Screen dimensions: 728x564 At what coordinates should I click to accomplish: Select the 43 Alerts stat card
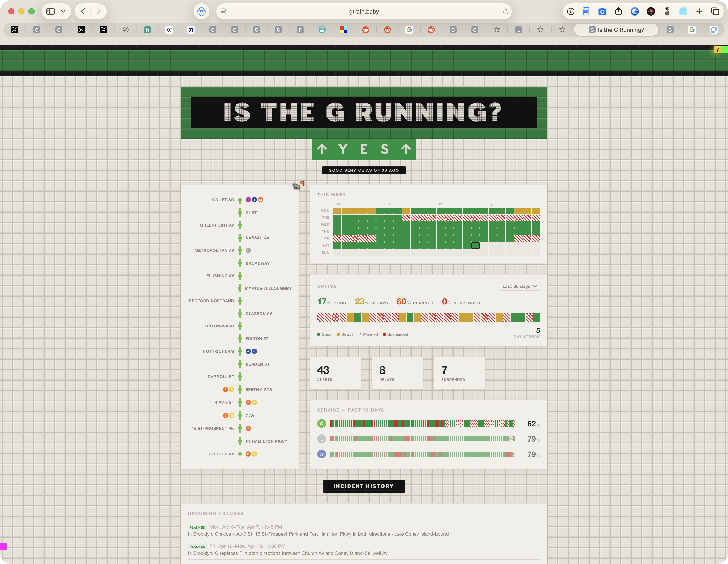[x=335, y=373]
